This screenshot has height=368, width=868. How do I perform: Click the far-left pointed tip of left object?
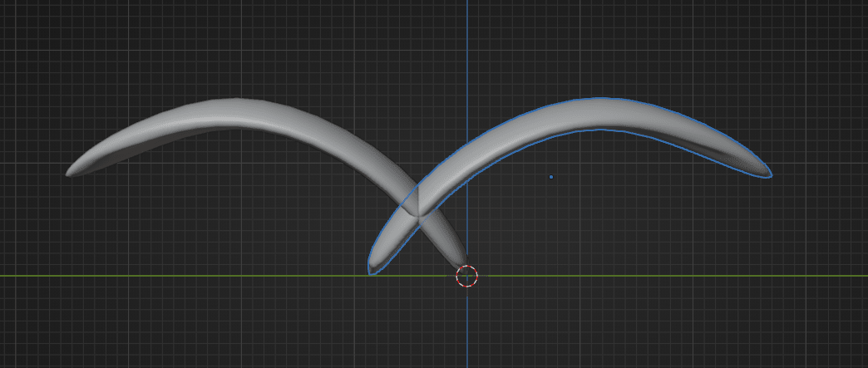71,172
